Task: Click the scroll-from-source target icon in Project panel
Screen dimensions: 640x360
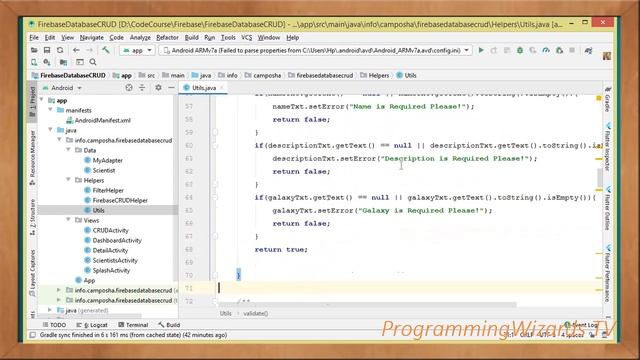Action: pos(129,88)
